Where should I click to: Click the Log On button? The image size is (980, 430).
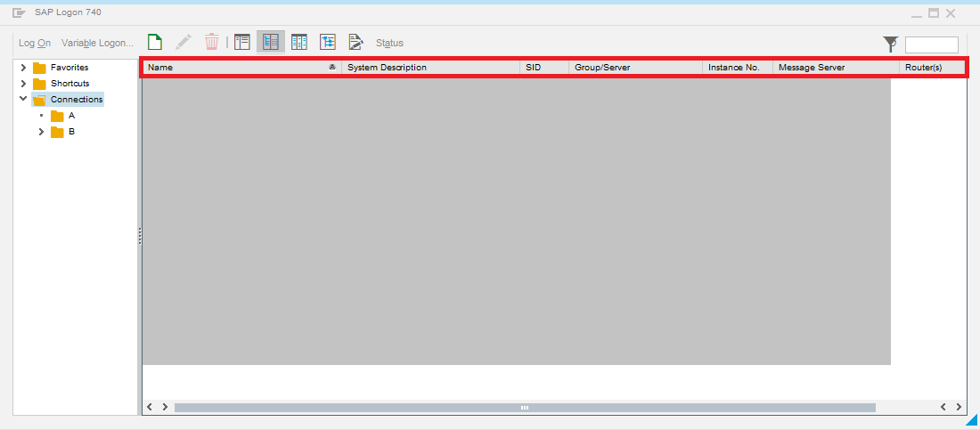tap(35, 43)
